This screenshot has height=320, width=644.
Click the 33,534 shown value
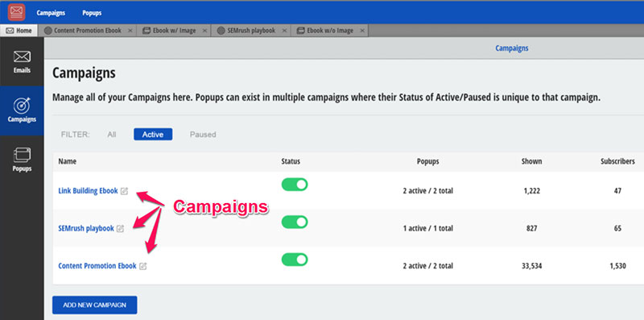[531, 266]
